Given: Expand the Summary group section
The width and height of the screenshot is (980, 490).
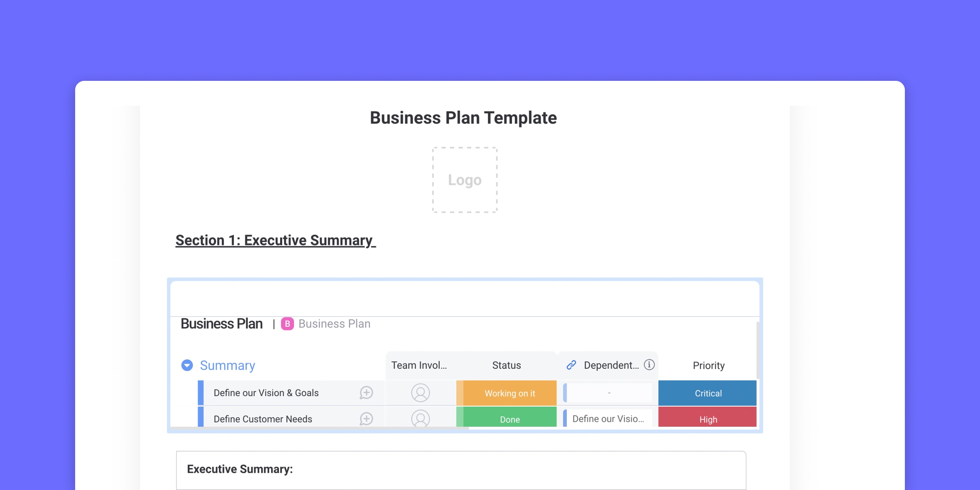Looking at the screenshot, I should coord(189,365).
